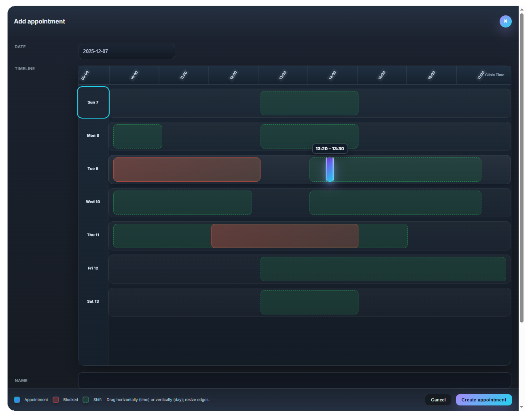Click the Wed 10 afternoon shift block

coord(395,203)
